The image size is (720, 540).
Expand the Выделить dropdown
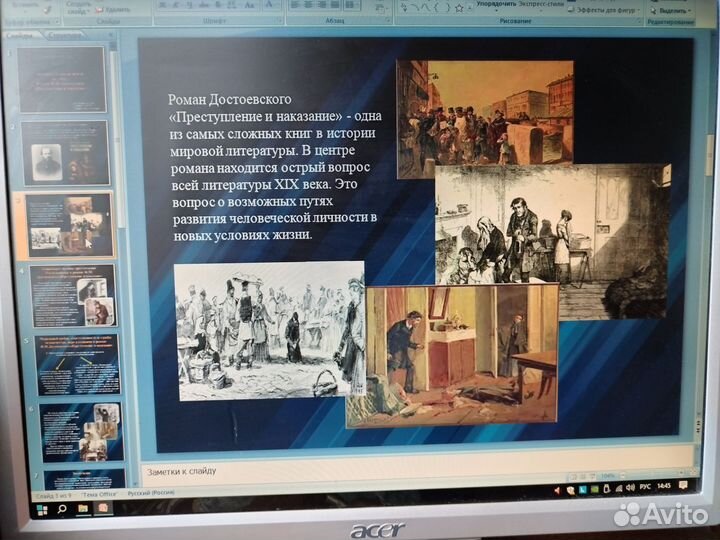(672, 9)
